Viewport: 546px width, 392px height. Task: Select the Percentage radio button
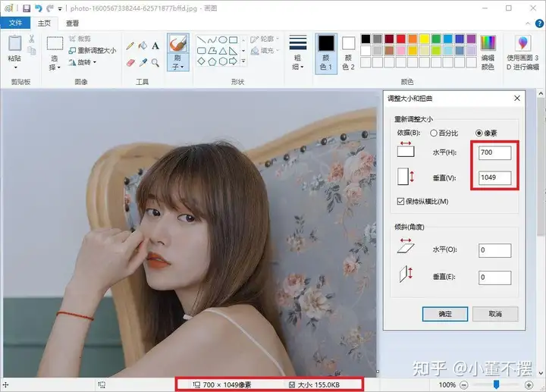434,132
